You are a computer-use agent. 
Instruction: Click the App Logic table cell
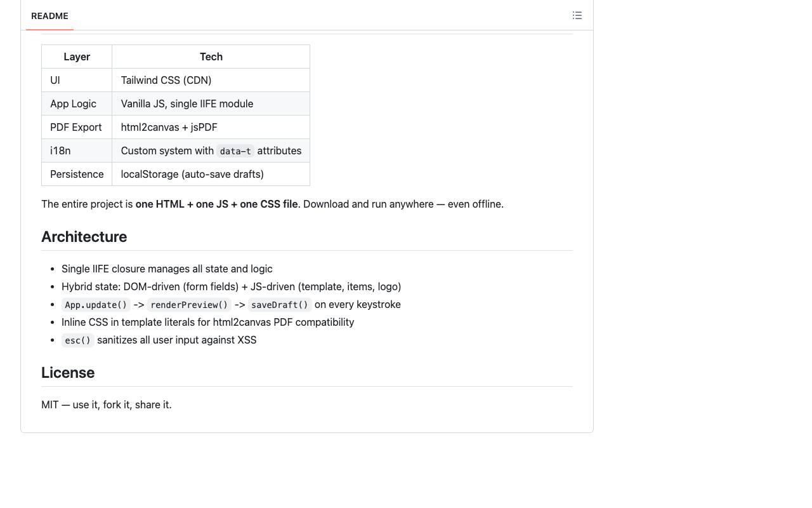point(77,104)
